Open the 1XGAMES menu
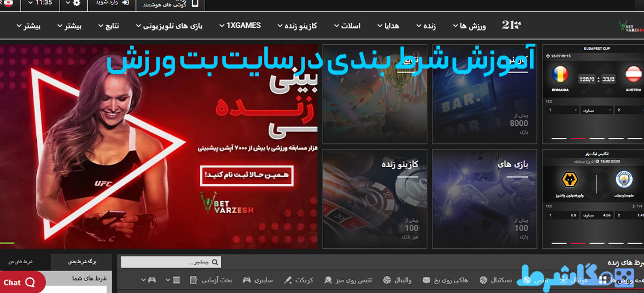Image resolution: width=644 pixels, height=293 pixels. point(240,26)
